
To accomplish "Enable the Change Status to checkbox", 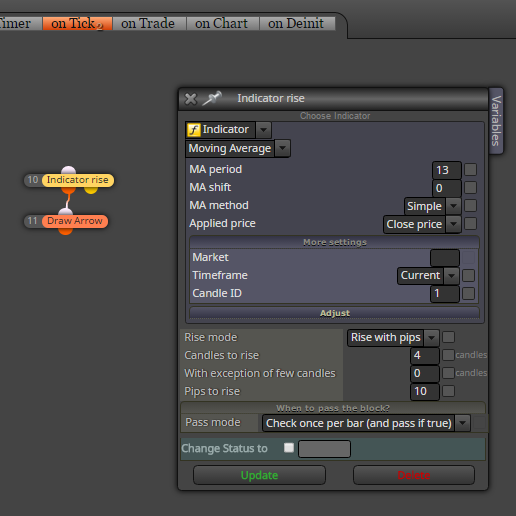I will click(x=289, y=448).
